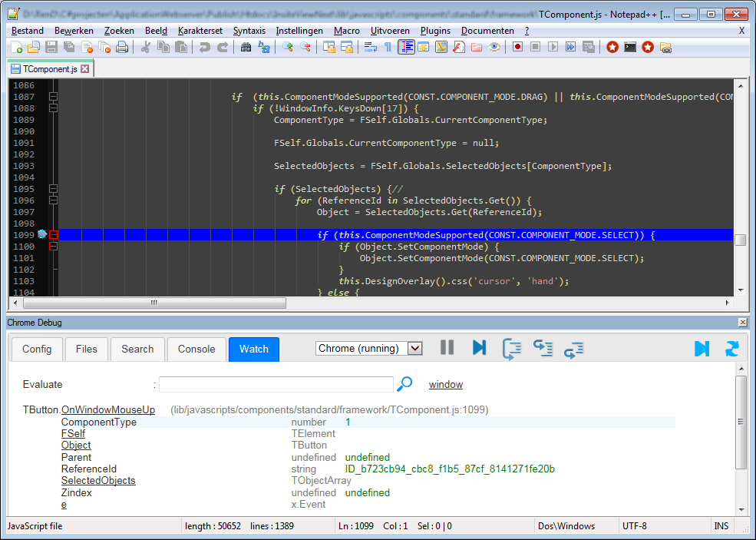Viewport: 756px width, 540px height.
Task: Start macro recording with the red record icon
Action: (518, 48)
